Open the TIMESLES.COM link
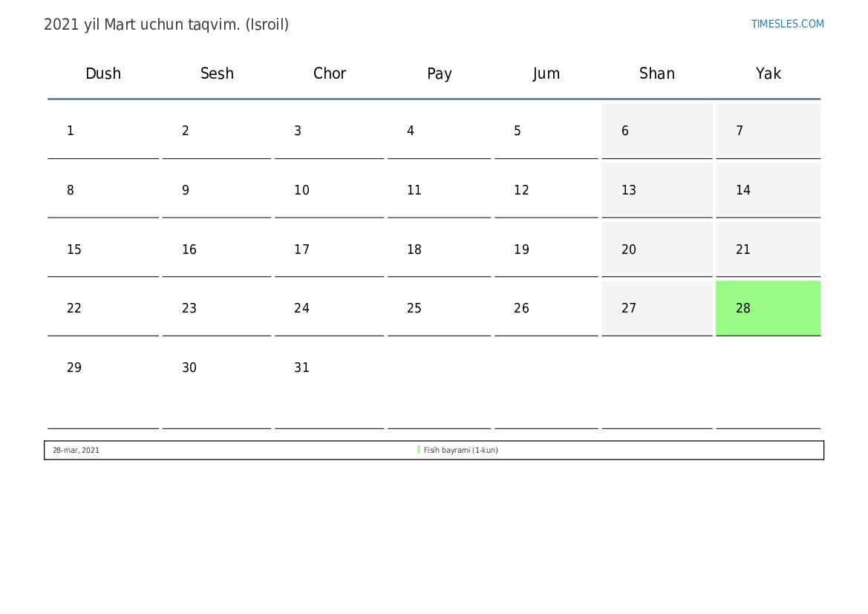The image size is (868, 614). coord(787,24)
